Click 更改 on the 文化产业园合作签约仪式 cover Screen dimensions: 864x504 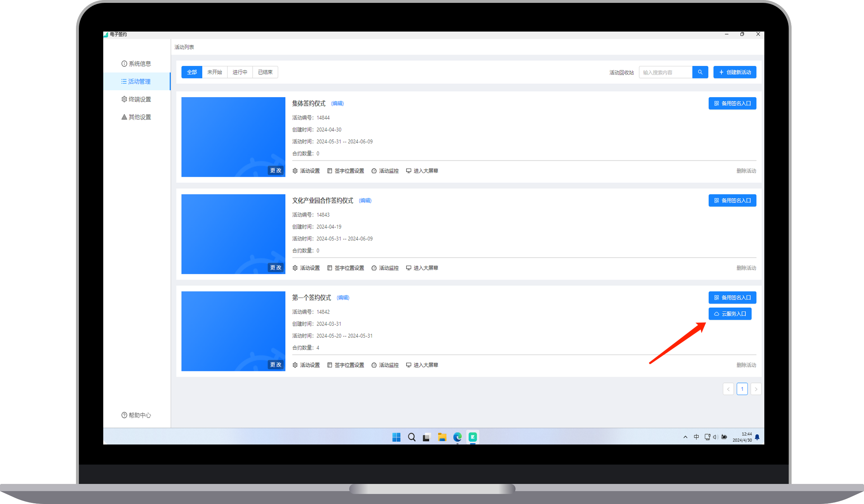pos(276,268)
